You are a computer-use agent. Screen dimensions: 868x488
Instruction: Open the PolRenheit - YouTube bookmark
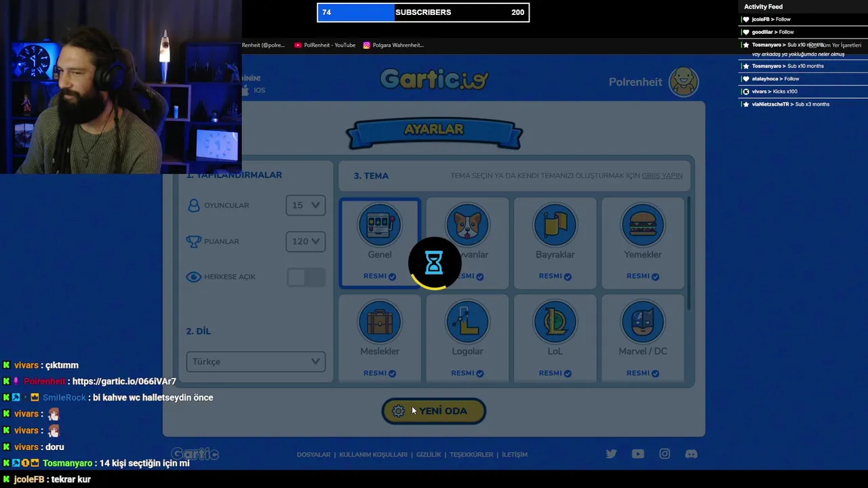[325, 45]
